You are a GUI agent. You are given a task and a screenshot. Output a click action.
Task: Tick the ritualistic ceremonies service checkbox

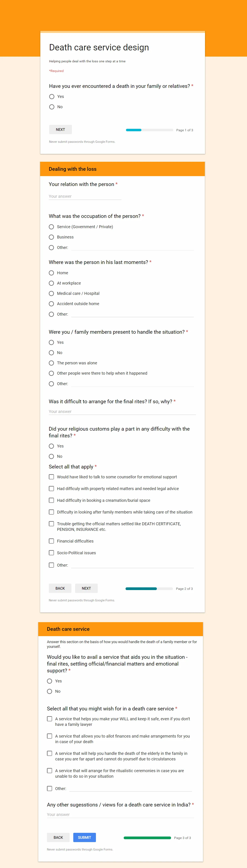tap(50, 771)
